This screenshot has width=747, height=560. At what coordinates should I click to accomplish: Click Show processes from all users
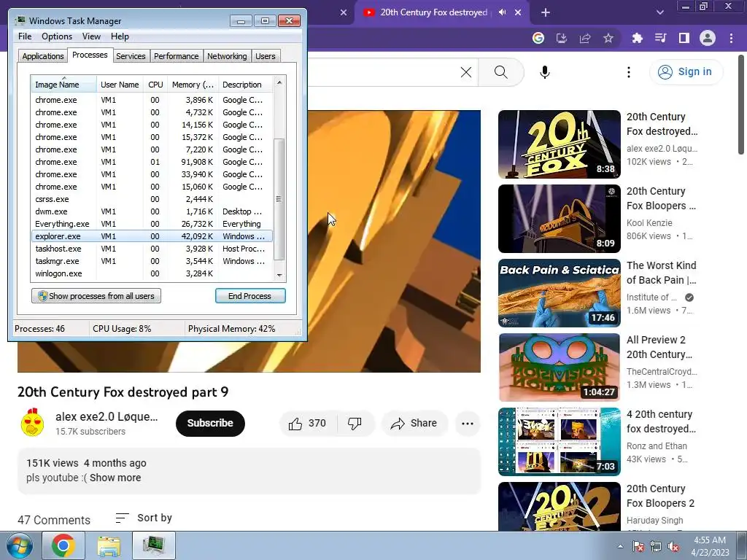96,296
